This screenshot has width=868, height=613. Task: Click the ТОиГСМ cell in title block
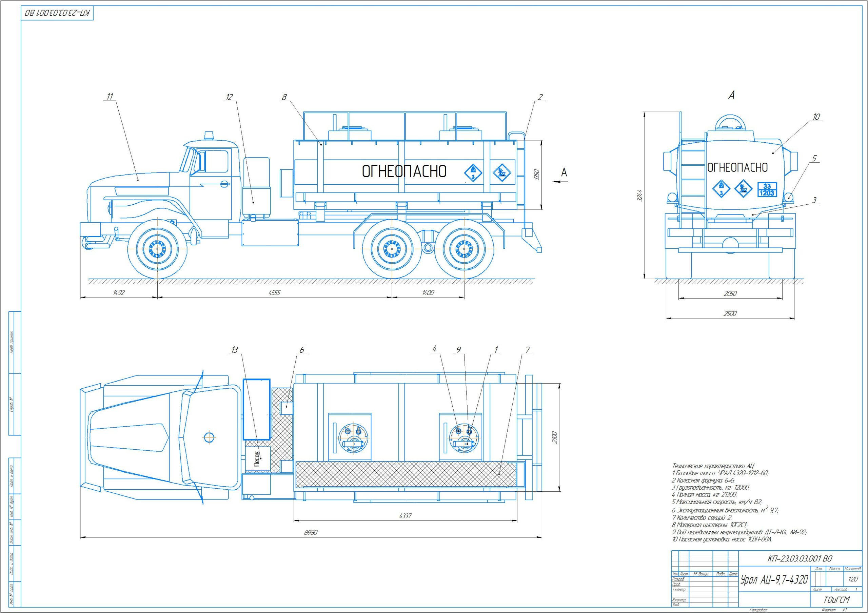click(836, 600)
